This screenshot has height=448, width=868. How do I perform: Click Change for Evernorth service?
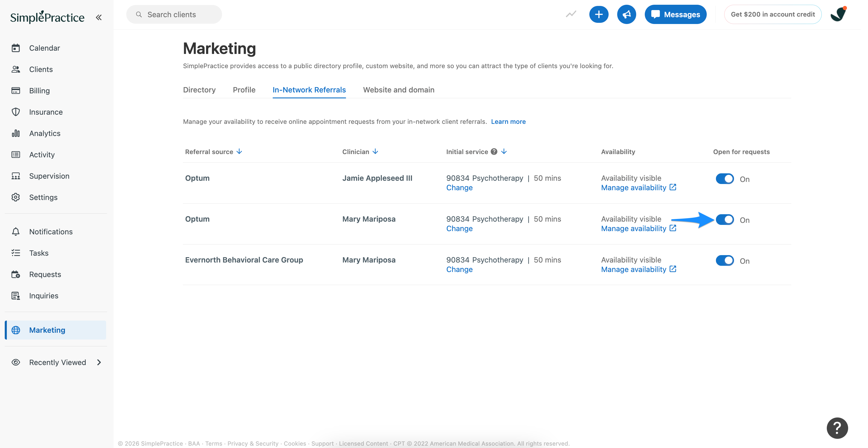[x=459, y=269]
